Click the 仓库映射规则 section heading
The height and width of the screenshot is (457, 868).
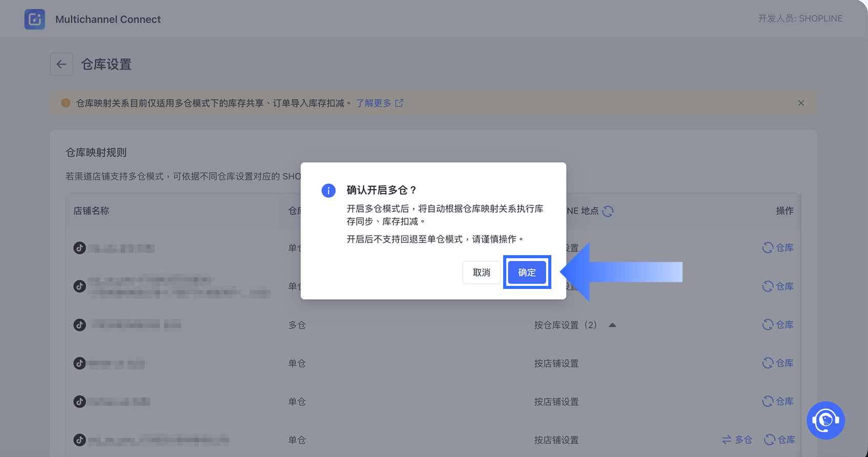(x=96, y=152)
